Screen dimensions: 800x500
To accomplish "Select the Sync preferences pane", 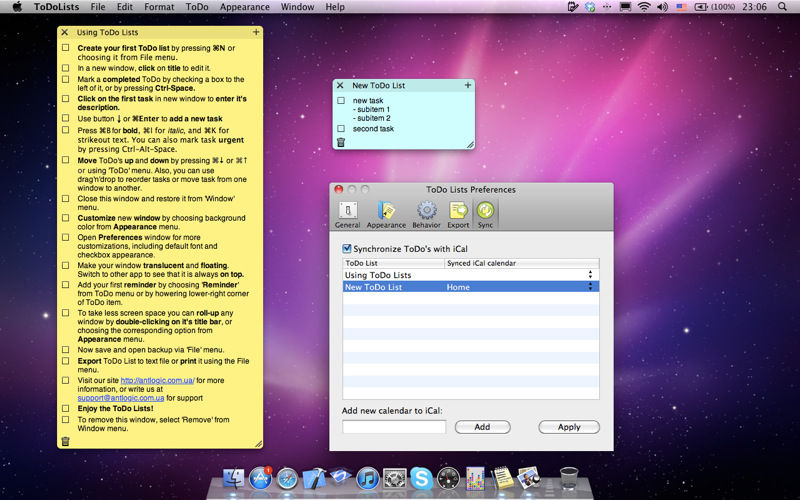I will 485,215.
